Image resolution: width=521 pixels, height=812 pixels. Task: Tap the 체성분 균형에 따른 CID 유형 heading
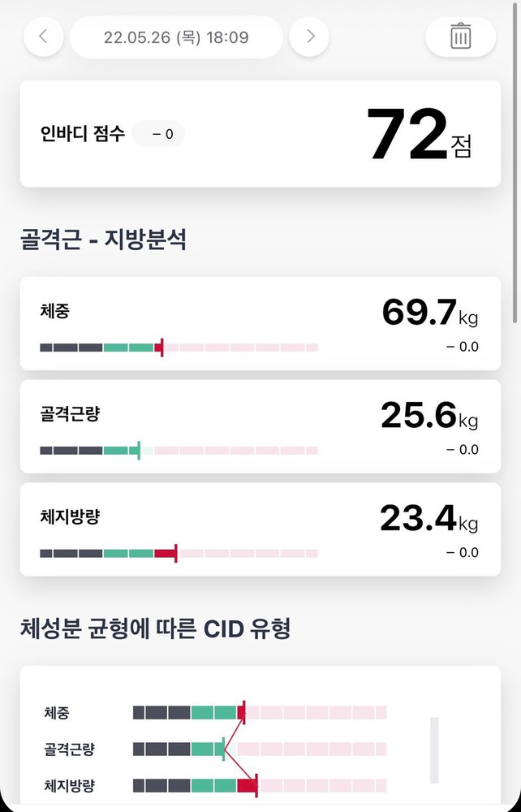154,628
